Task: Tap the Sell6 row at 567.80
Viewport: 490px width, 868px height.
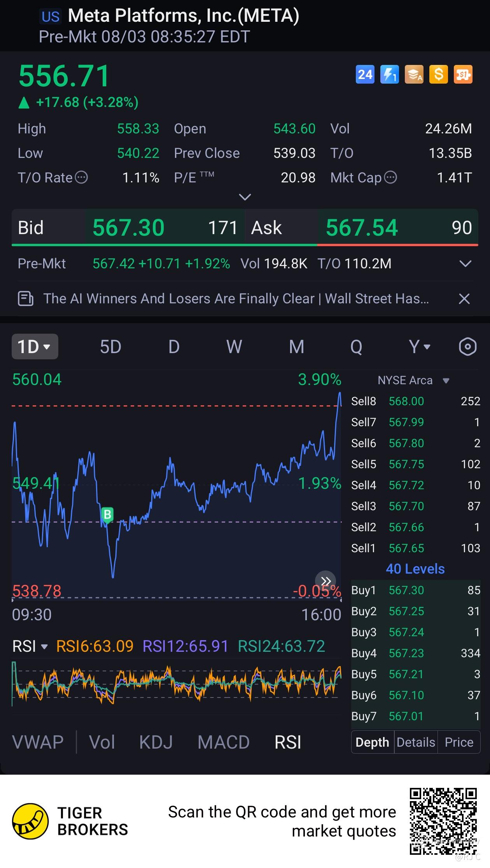Action: click(x=416, y=443)
